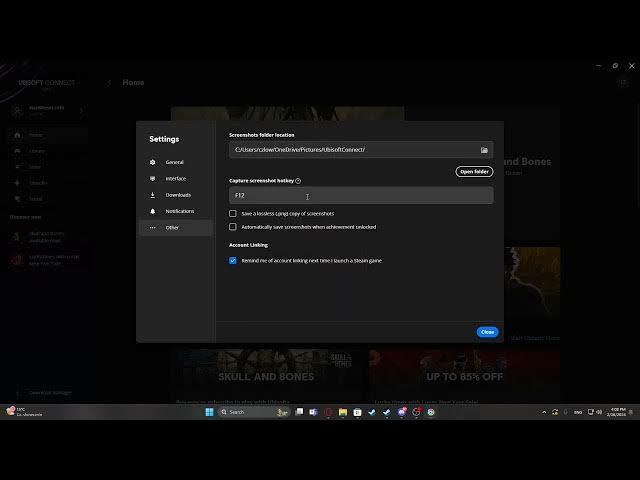Click the back arrow next to Home title
Viewport: 640px width, 480px height.
109,82
